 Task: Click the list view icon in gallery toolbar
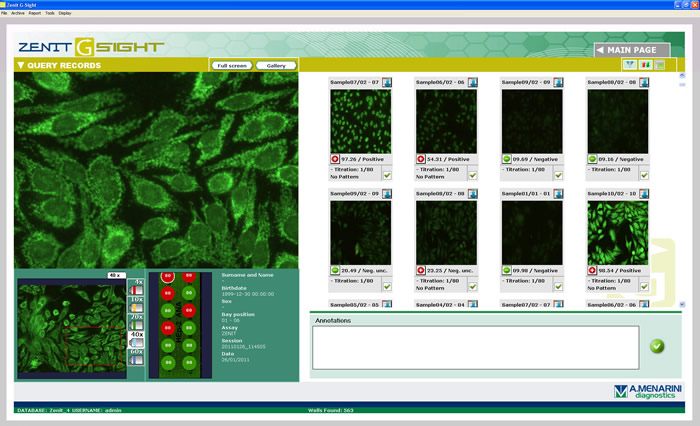click(x=659, y=65)
